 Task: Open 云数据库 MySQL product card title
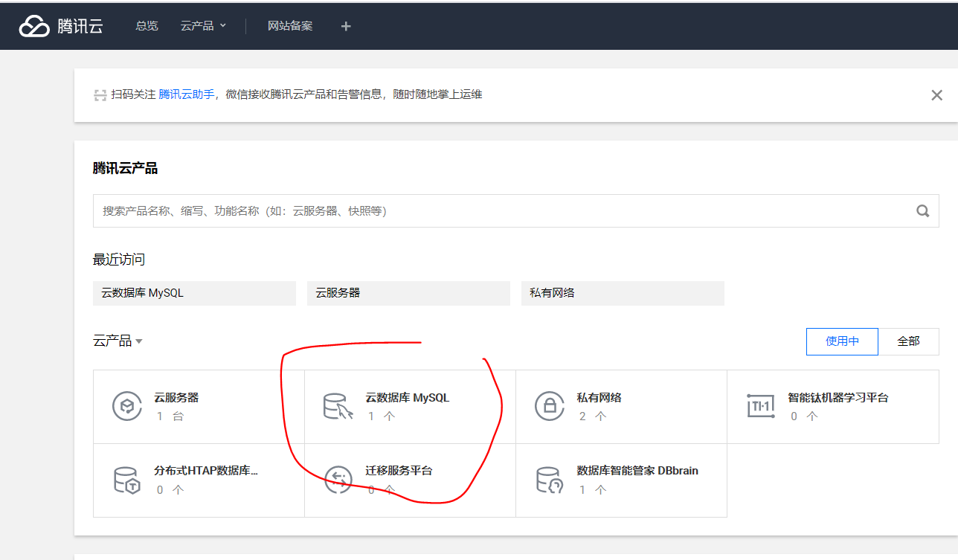coord(408,398)
